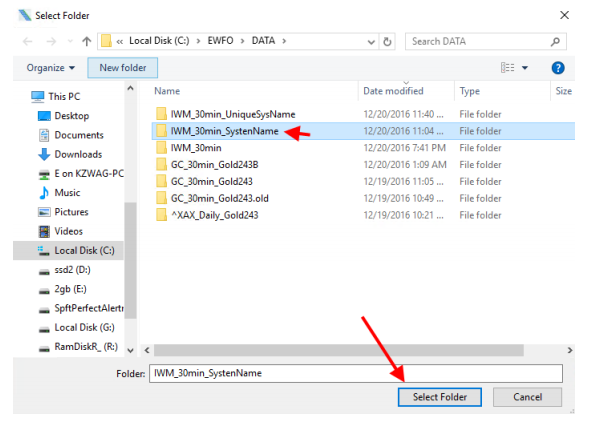Open the Help question mark icon
This screenshot has height=425, width=607.
pyautogui.click(x=558, y=68)
